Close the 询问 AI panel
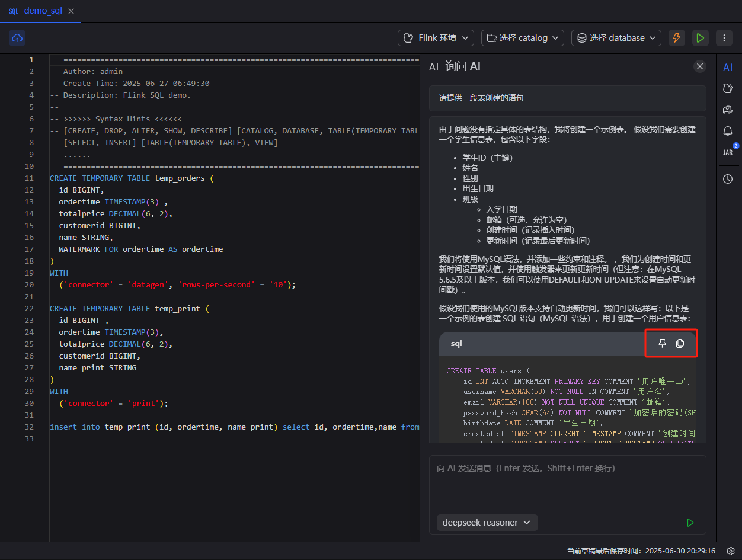742x560 pixels. (700, 66)
